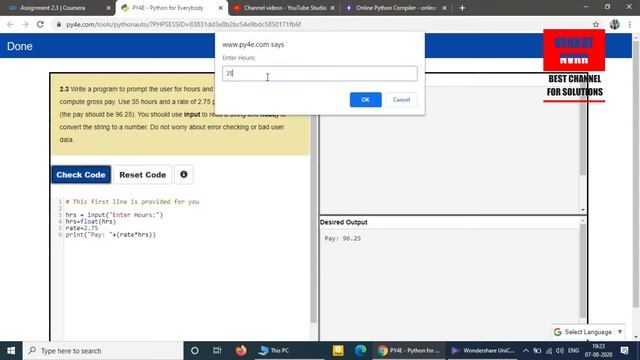Click the site lock icon in address bar
Screen dimensions: 640x360
click(x=59, y=24)
